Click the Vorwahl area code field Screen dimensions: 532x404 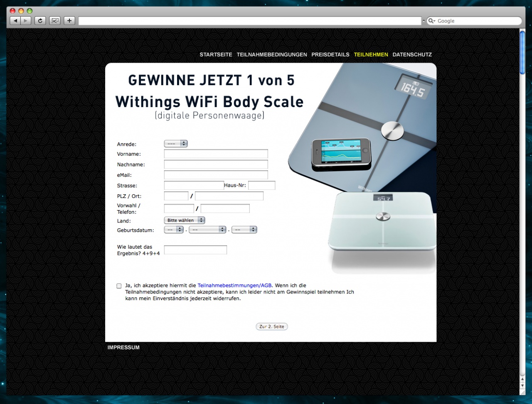pyautogui.click(x=179, y=208)
